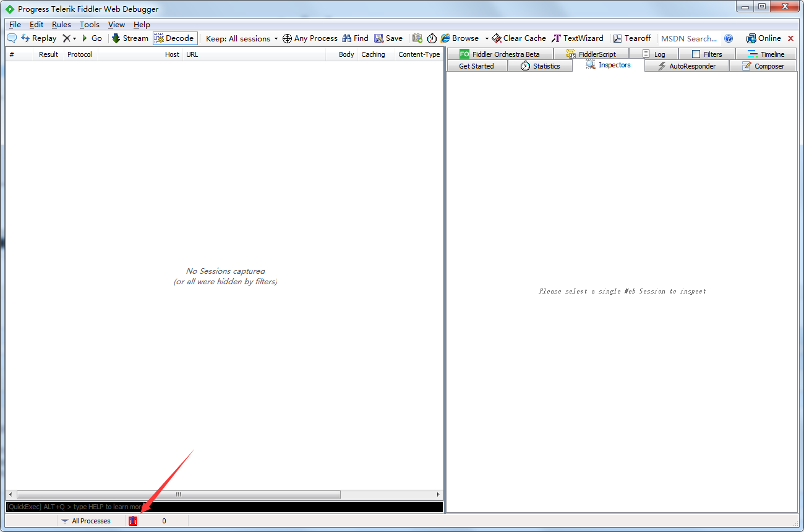The width and height of the screenshot is (804, 532).
Task: Open the Tools menu
Action: pyautogui.click(x=89, y=25)
